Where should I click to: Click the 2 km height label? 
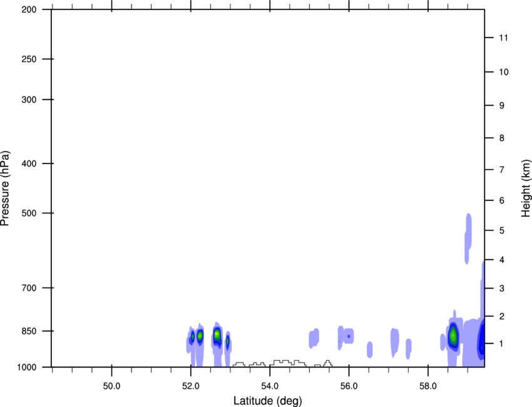(x=502, y=316)
